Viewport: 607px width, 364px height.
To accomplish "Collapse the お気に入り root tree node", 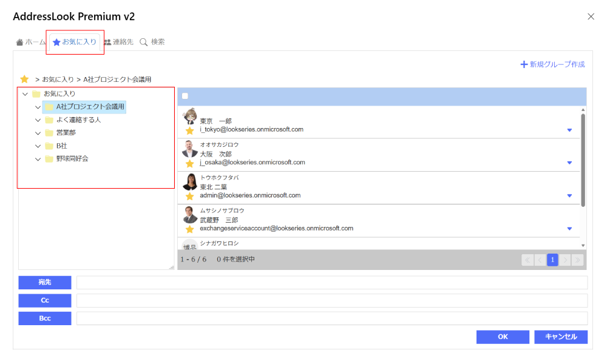I will tap(25, 94).
